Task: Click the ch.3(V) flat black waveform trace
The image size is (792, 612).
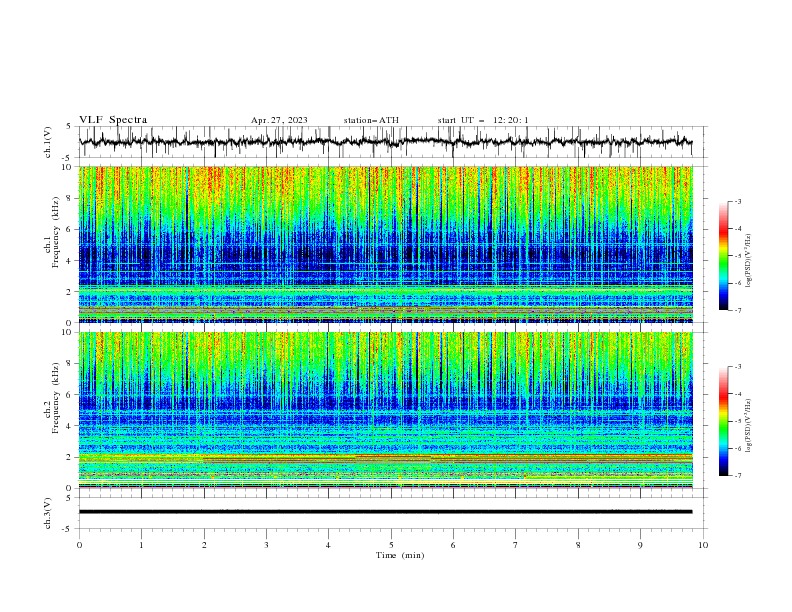Action: 385,512
